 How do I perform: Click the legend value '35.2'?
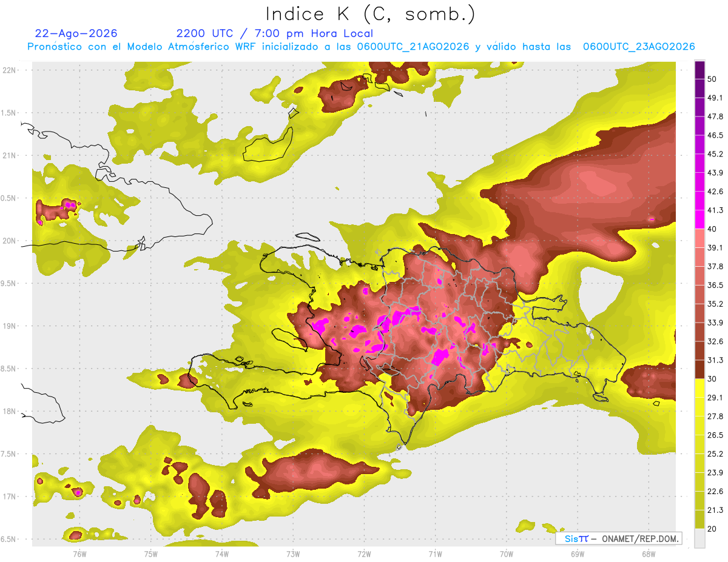click(x=716, y=304)
